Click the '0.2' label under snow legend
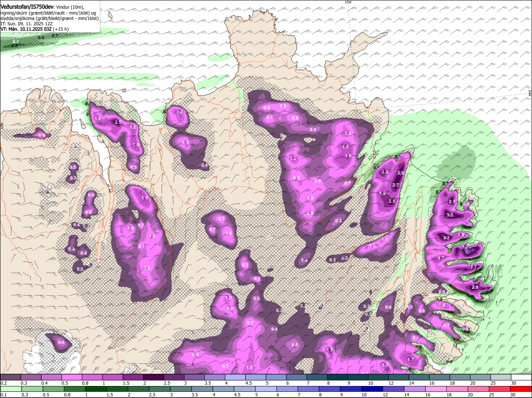 (3, 383)
